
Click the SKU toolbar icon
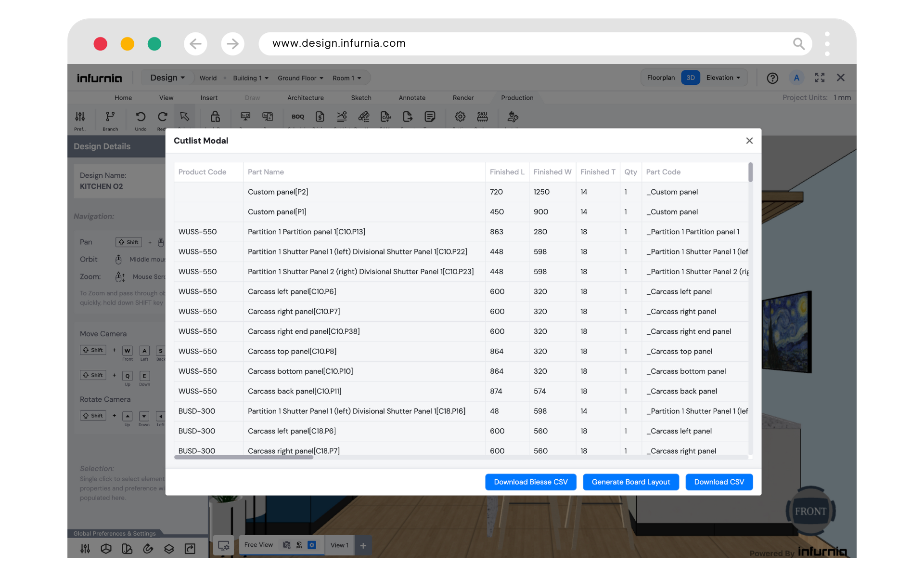click(x=482, y=117)
